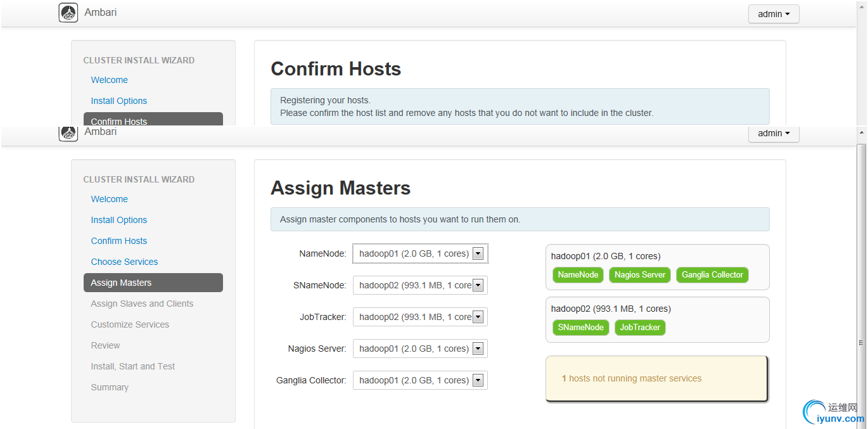Click the SNameNode badge under hadoop02
The height and width of the screenshot is (429, 868).
coord(580,328)
